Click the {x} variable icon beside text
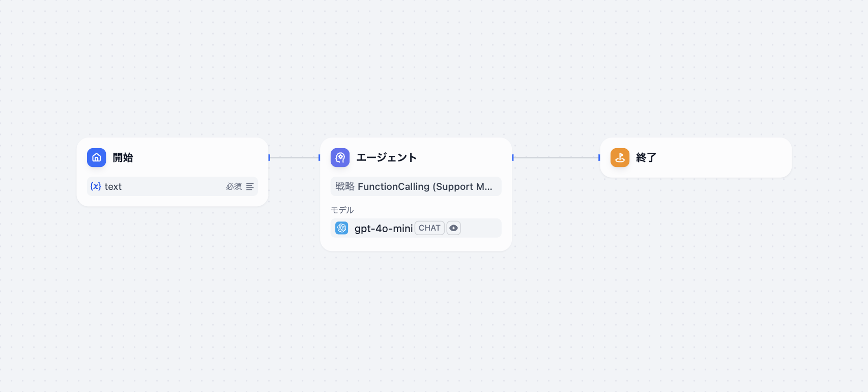The width and height of the screenshot is (868, 392). tap(96, 186)
